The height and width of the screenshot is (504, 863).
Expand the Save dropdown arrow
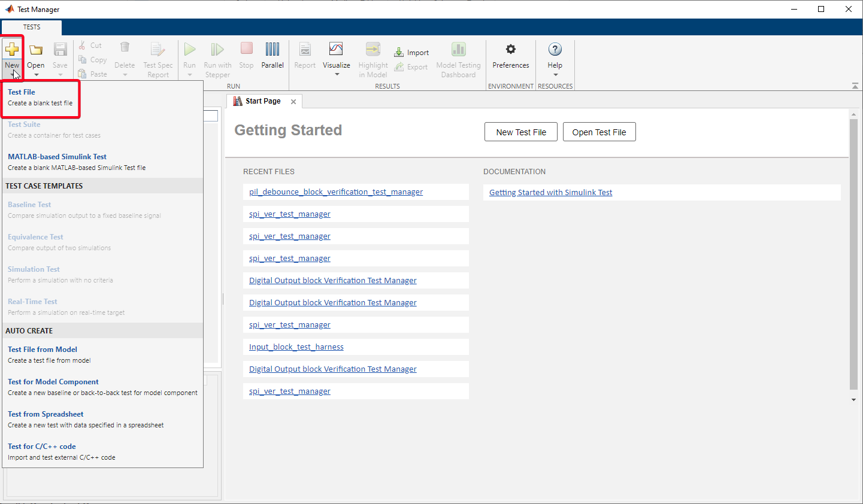click(60, 75)
